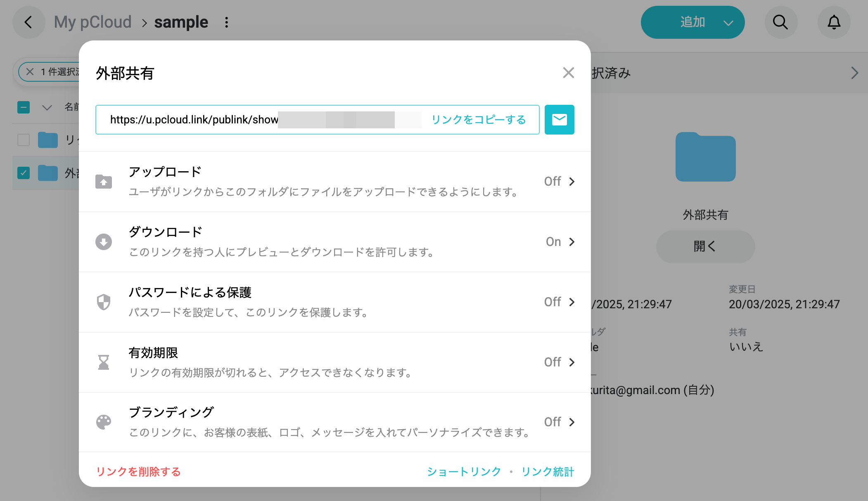Click the back arrow button
This screenshot has height=501, width=868.
28,22
